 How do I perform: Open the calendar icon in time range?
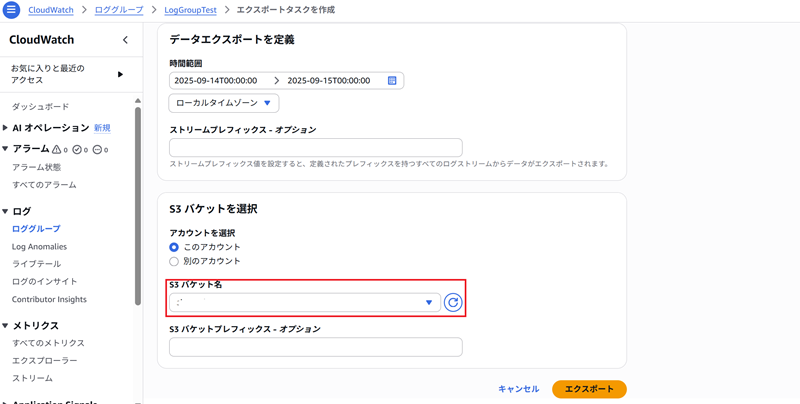pyautogui.click(x=392, y=80)
